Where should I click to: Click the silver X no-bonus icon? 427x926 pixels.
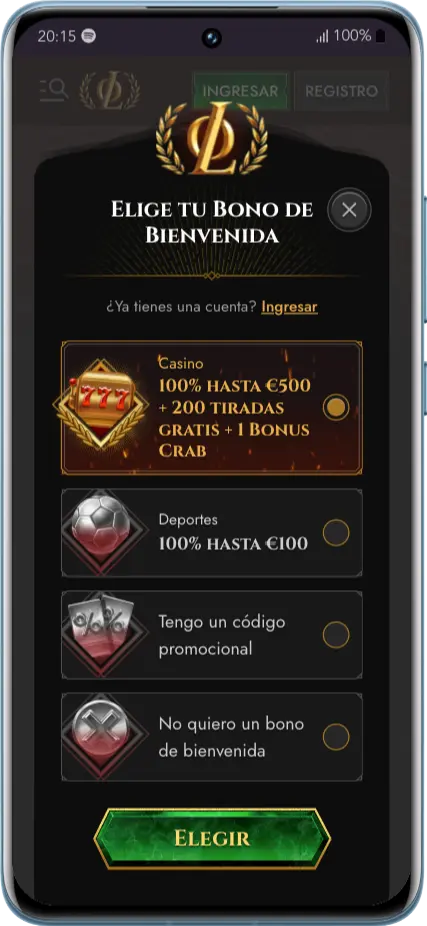(x=100, y=735)
